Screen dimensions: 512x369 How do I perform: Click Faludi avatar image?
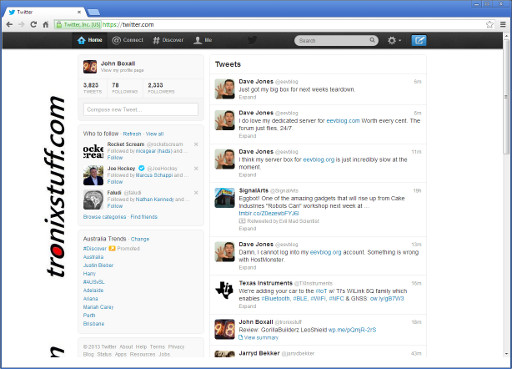[x=93, y=200]
